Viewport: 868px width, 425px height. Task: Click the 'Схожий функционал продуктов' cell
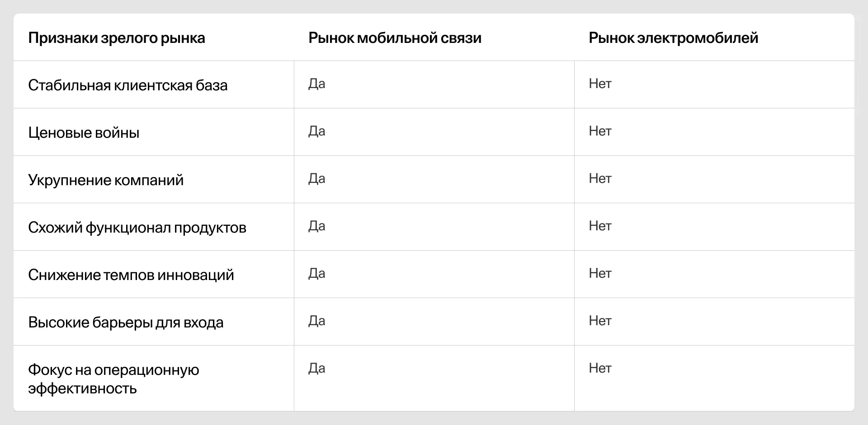click(137, 228)
